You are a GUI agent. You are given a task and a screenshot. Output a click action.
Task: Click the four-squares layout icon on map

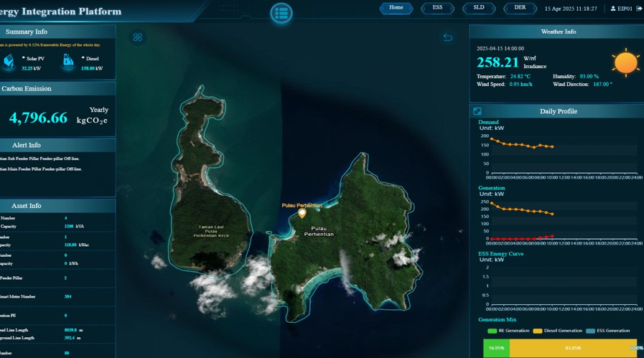[138, 37]
